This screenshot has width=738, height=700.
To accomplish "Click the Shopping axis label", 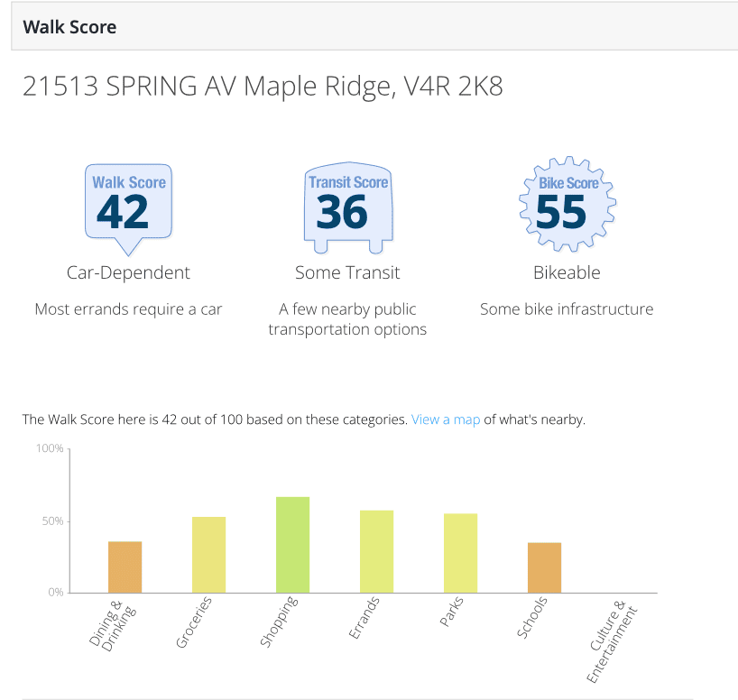I will click(279, 622).
